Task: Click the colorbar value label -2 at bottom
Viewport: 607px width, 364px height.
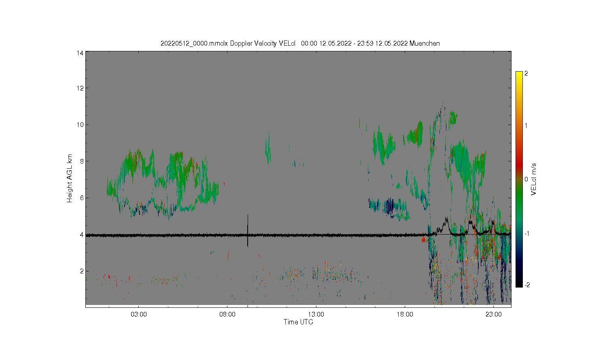Action: click(x=527, y=285)
